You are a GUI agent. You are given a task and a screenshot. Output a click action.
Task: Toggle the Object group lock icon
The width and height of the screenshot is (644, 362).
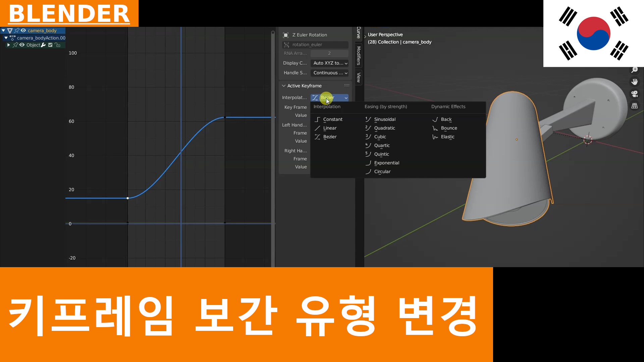coord(57,45)
